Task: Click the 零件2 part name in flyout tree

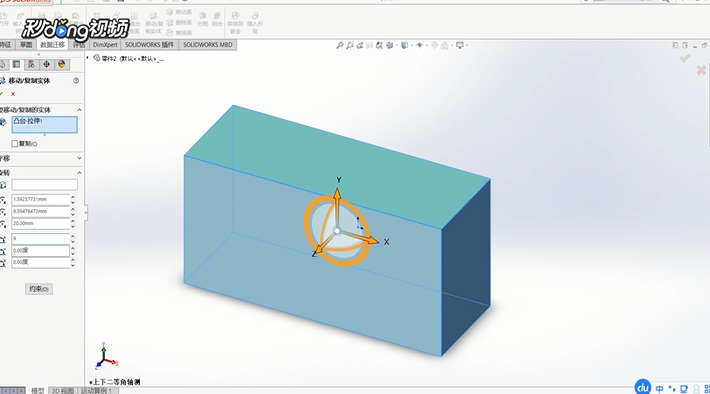Action: [108, 59]
